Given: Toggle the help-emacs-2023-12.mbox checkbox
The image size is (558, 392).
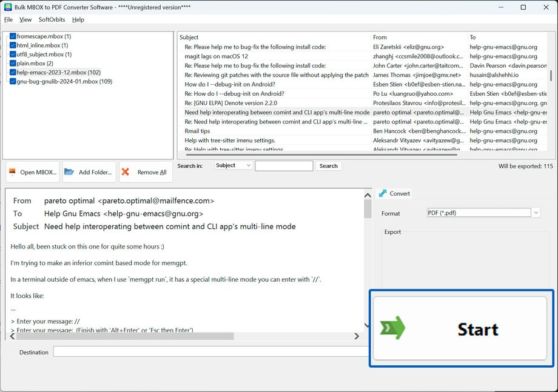Looking at the screenshot, I should click(13, 72).
